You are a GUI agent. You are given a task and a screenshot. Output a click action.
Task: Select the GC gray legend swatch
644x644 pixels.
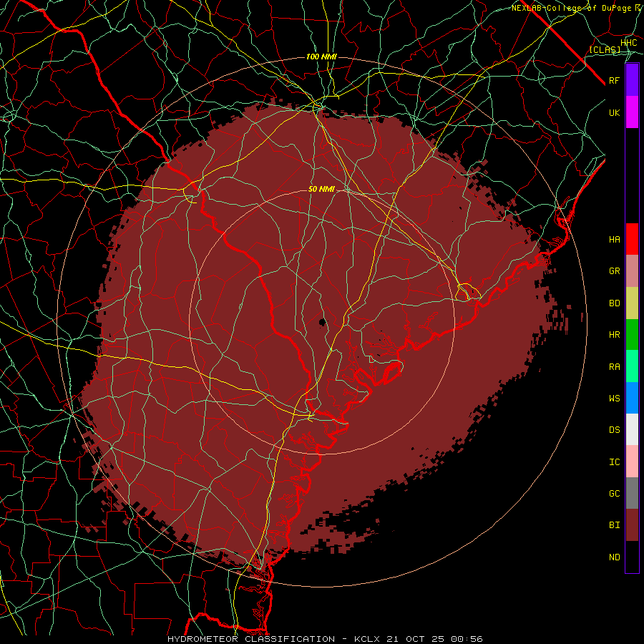click(632, 493)
